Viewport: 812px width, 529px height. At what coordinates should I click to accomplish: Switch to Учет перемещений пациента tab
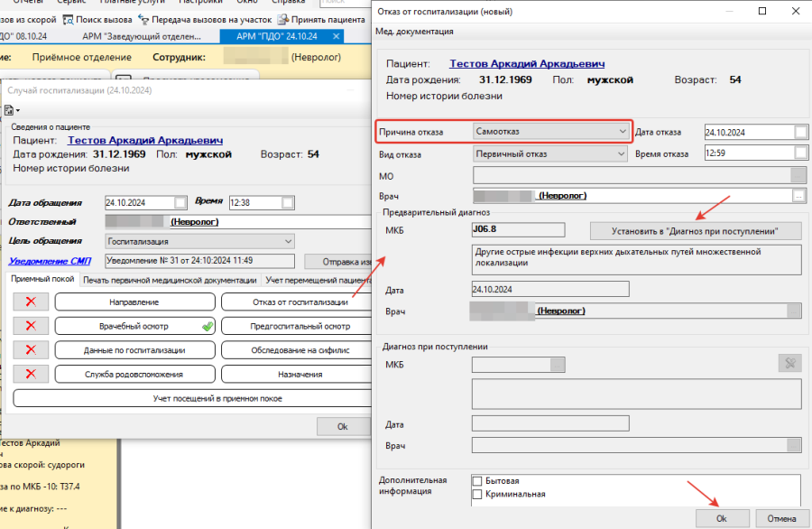coord(318,281)
